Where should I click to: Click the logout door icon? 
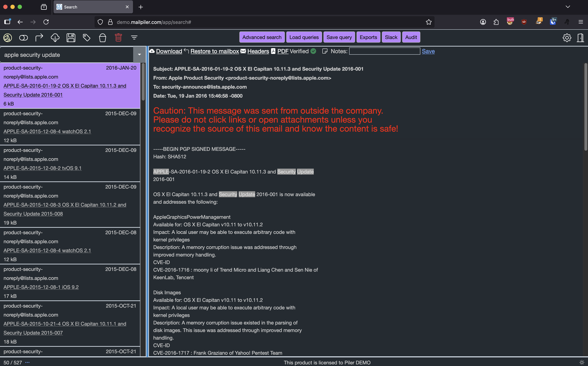tap(580, 38)
